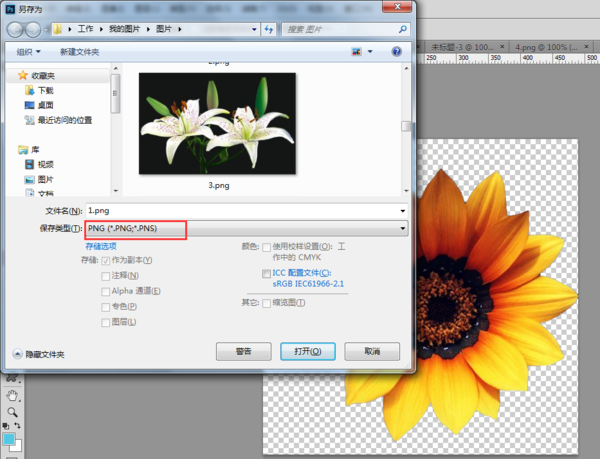Expand the view options dropdown arrow
Screen dimensions: 600x459
click(370, 52)
